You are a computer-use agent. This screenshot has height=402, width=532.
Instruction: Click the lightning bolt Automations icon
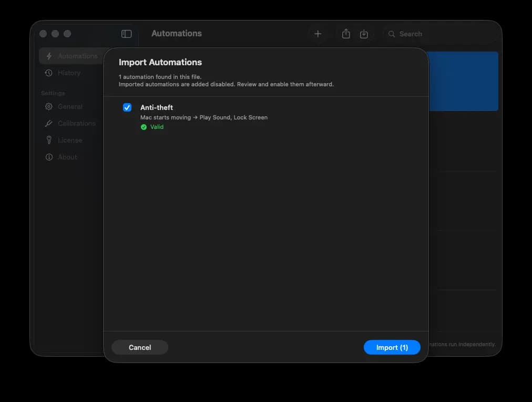[49, 56]
